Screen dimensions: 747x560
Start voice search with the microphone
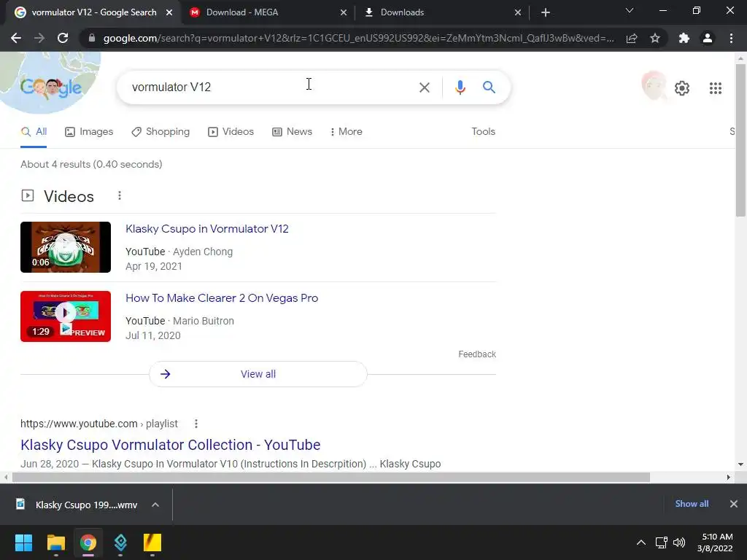point(460,87)
